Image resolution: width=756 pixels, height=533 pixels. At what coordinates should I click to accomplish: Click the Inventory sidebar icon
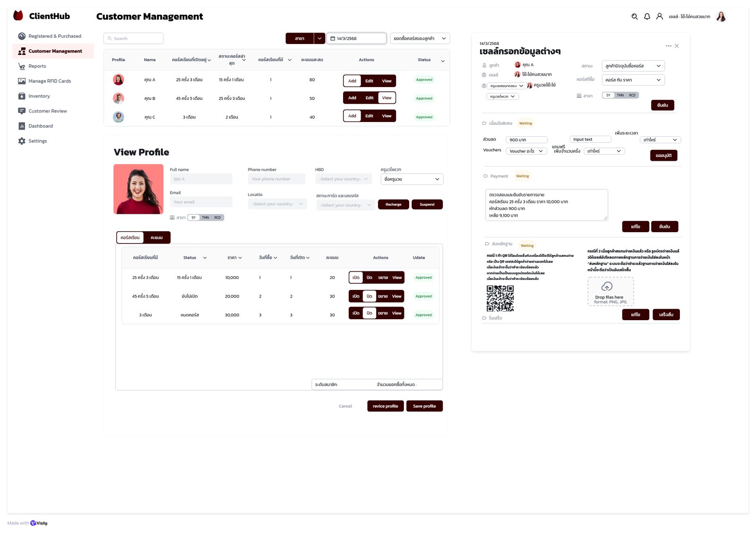(x=22, y=96)
